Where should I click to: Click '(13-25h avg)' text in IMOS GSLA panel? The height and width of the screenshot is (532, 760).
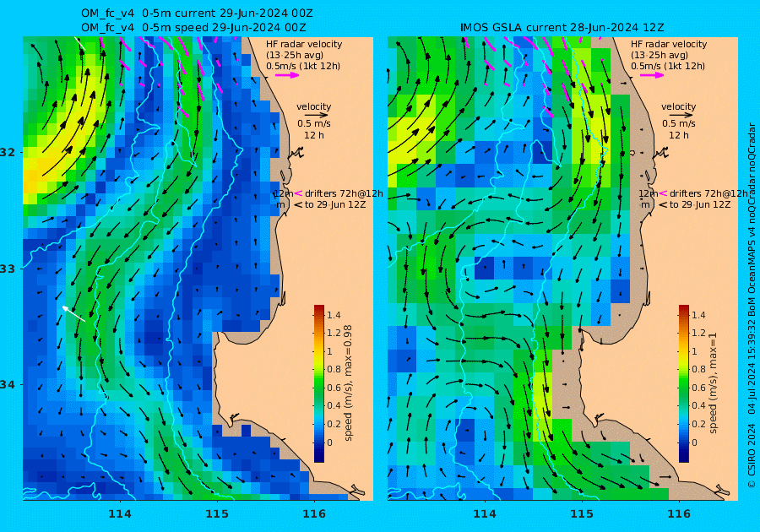point(660,55)
